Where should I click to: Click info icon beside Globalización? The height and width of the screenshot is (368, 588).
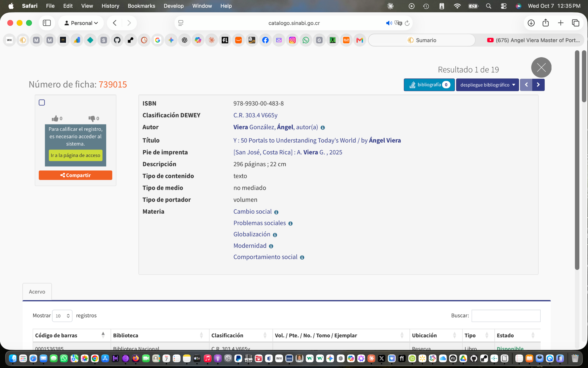(275, 235)
